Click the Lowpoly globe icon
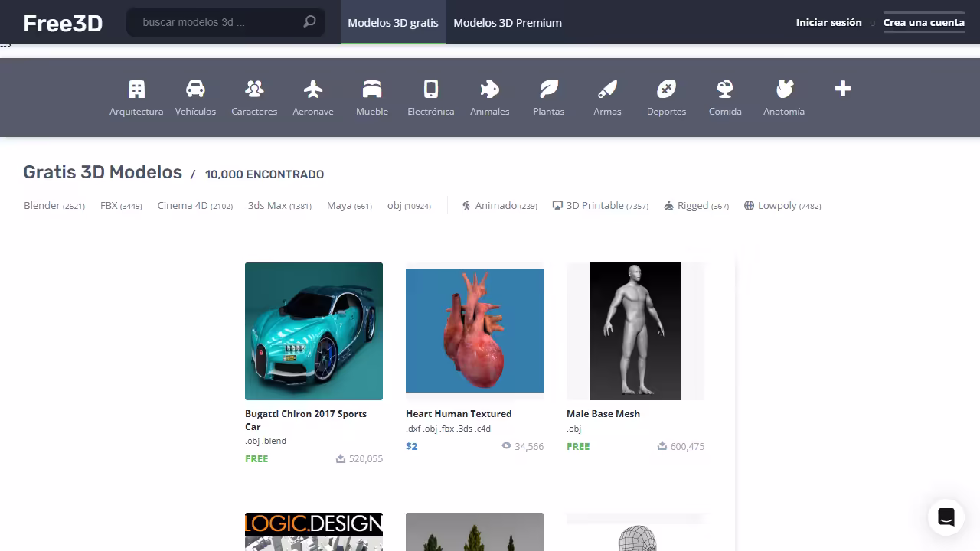 [750, 205]
